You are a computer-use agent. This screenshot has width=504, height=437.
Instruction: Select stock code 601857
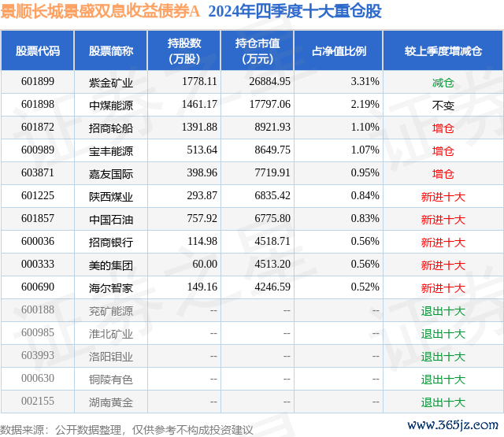click(x=38, y=219)
